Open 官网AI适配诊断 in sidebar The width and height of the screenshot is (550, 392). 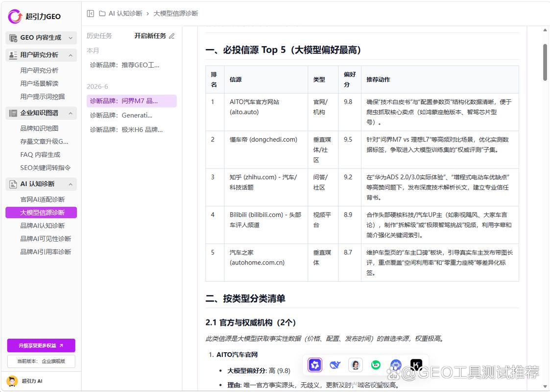[43, 199]
